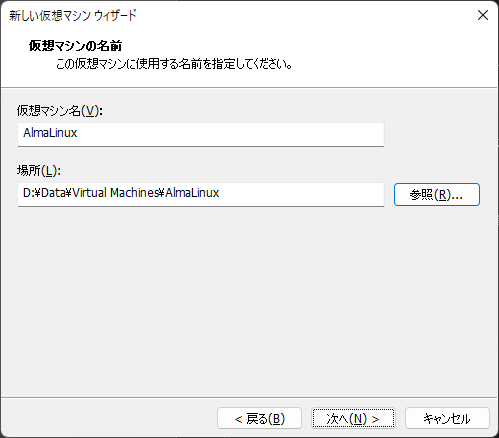Return to previous page with 戻る(B)
The height and width of the screenshot is (438, 499).
click(x=259, y=418)
